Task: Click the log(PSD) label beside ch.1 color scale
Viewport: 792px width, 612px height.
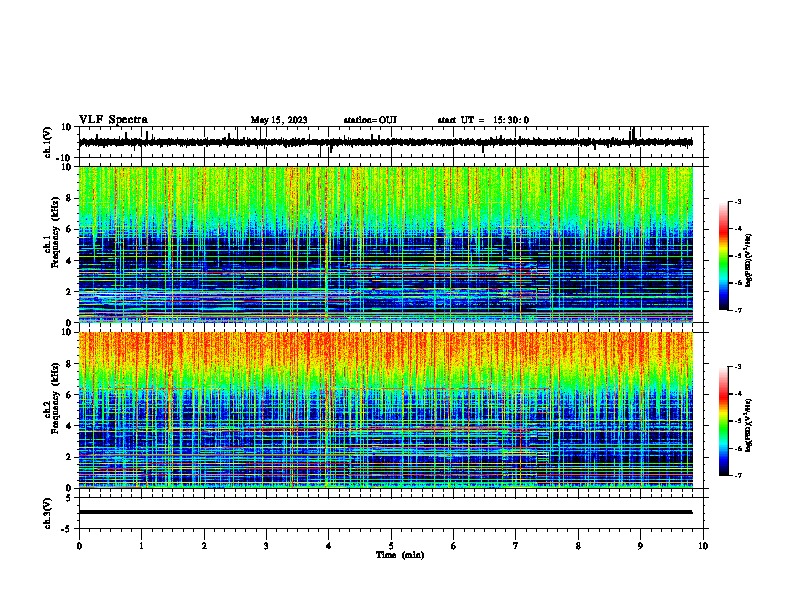Action: [x=748, y=261]
